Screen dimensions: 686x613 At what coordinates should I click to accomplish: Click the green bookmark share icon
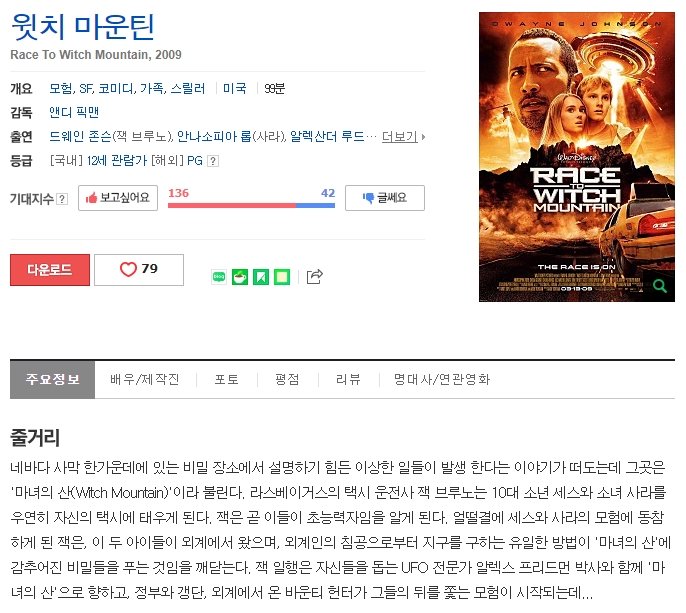[261, 277]
